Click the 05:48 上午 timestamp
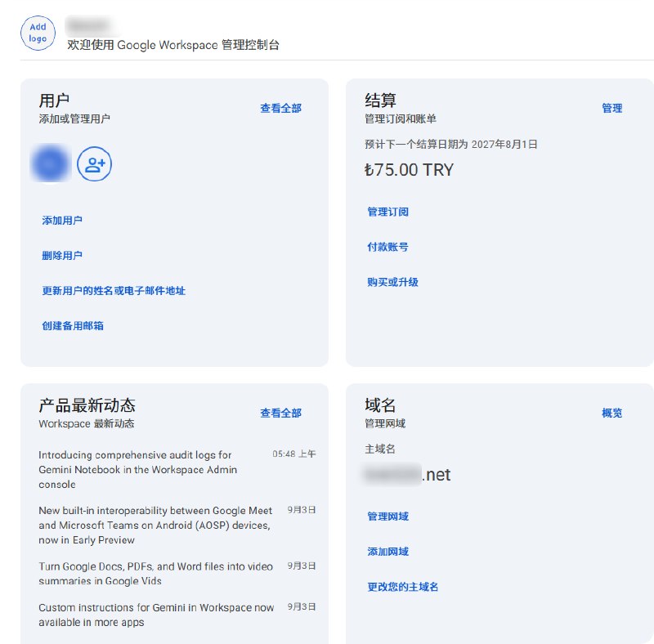Viewport: 654px width, 644px height. [x=294, y=454]
